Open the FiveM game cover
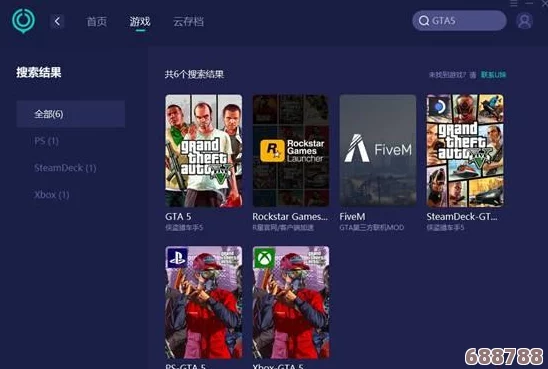The height and width of the screenshot is (369, 548). coord(378,151)
